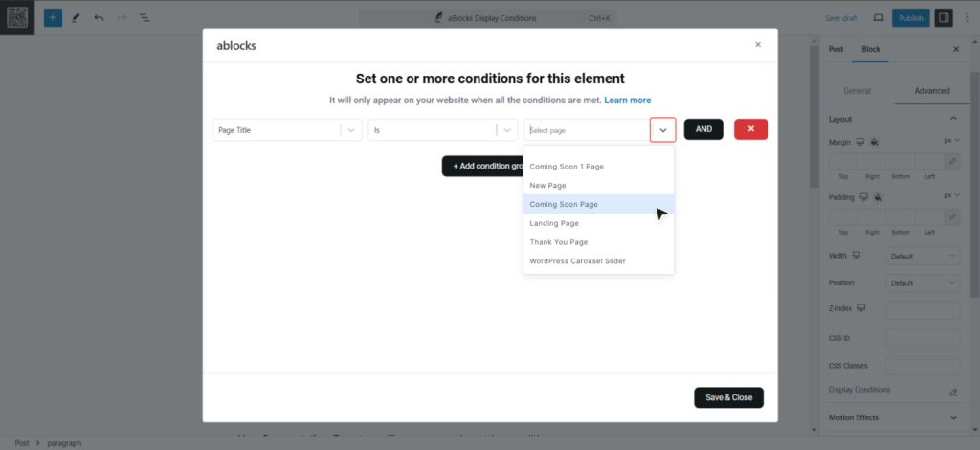Click Save draft link
The image size is (980, 450).
coord(841,18)
